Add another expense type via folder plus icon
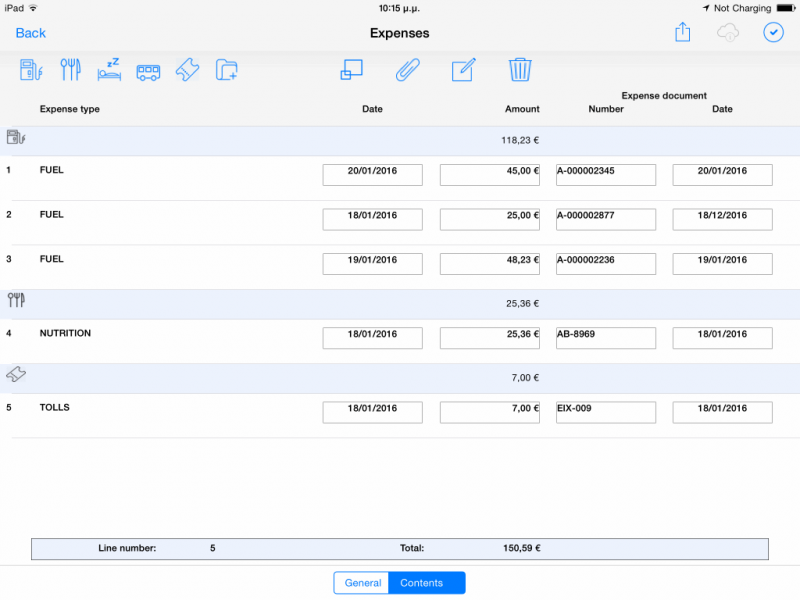 (x=227, y=70)
